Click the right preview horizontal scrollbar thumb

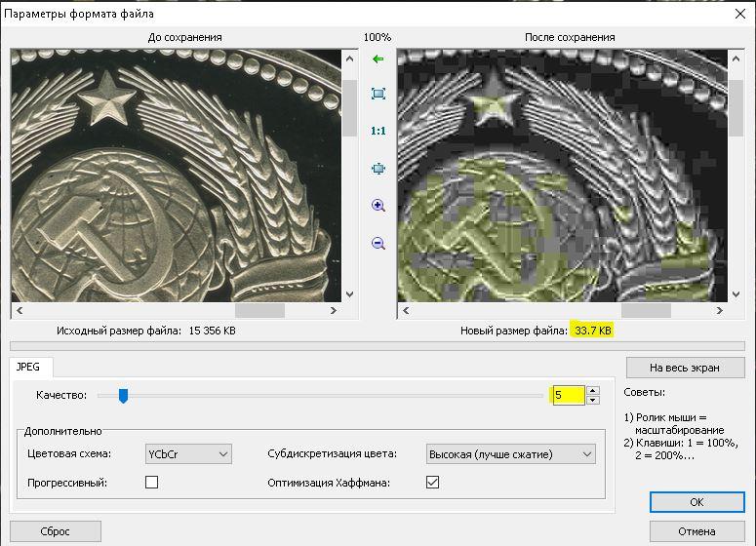[x=646, y=310]
